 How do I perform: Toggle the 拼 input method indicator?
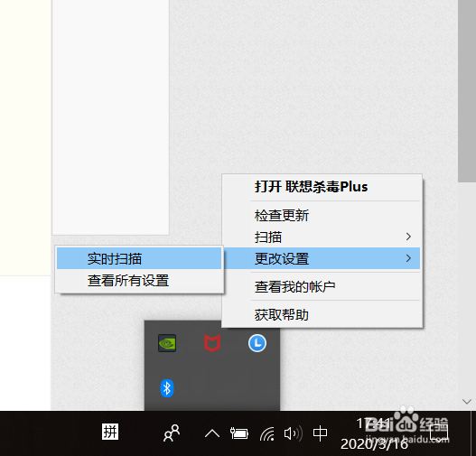click(x=110, y=432)
